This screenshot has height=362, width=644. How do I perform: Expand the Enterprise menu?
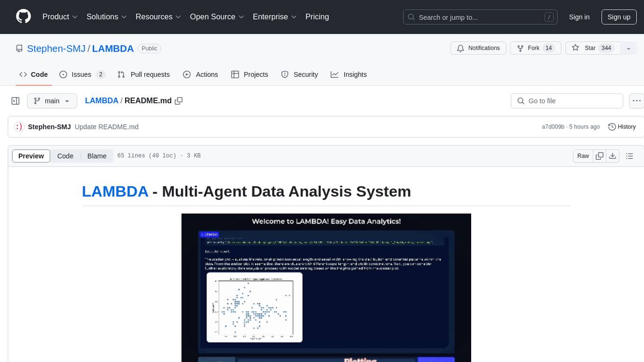[275, 17]
